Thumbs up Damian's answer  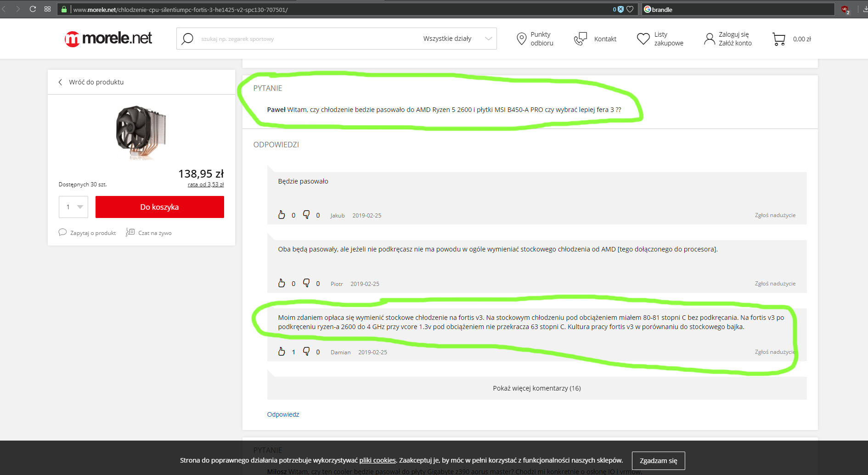282,352
